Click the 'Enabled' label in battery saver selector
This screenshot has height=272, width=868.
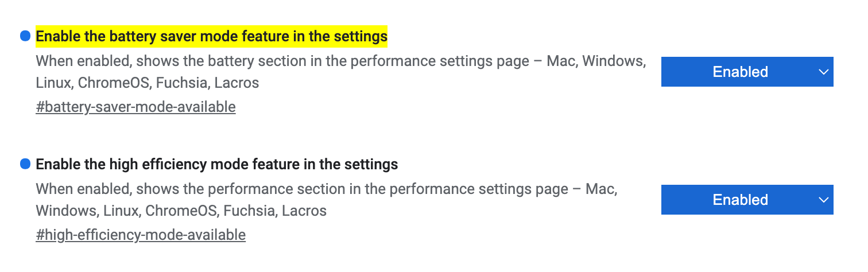(x=740, y=72)
